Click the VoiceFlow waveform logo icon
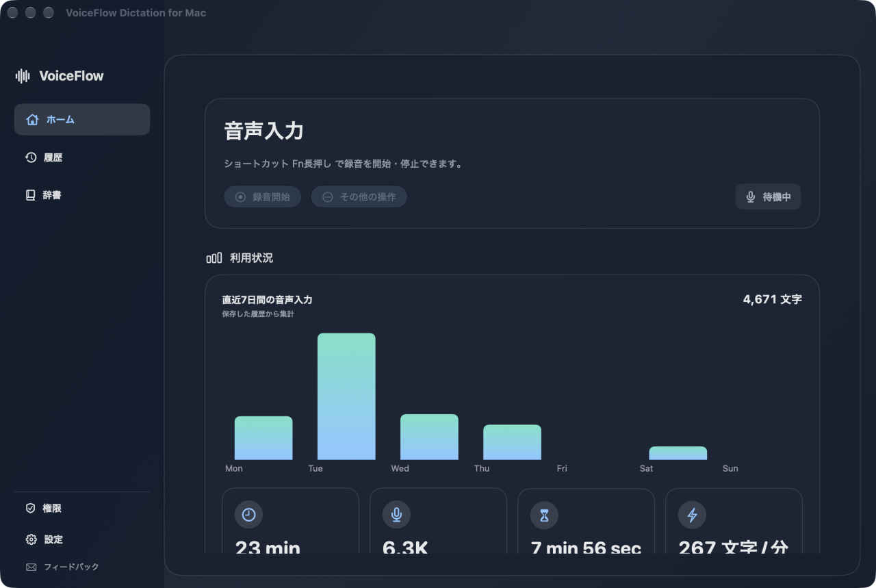 [x=23, y=76]
